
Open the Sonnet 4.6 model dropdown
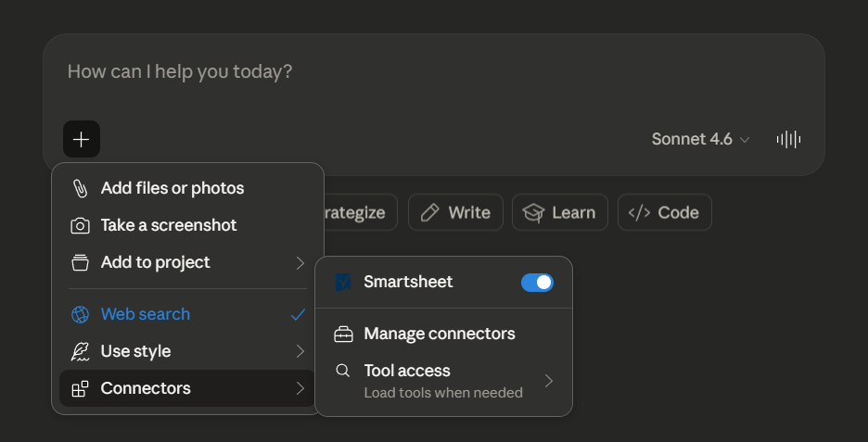coord(700,139)
